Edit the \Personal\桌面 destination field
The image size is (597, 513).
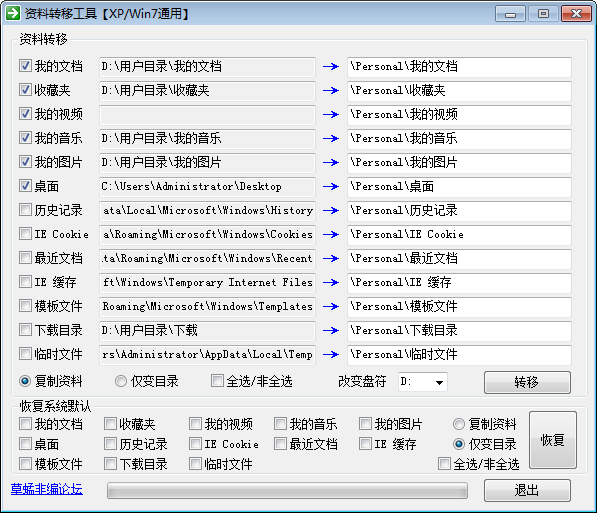(459, 187)
